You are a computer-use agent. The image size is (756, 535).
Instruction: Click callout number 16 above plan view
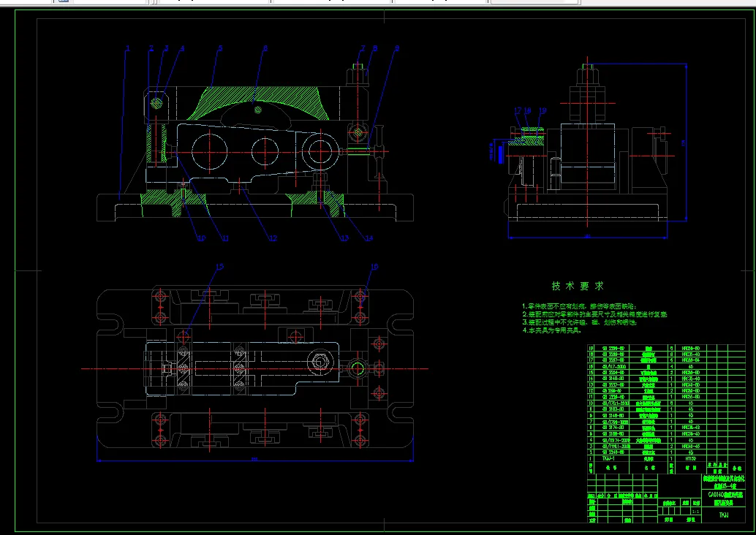point(374,267)
